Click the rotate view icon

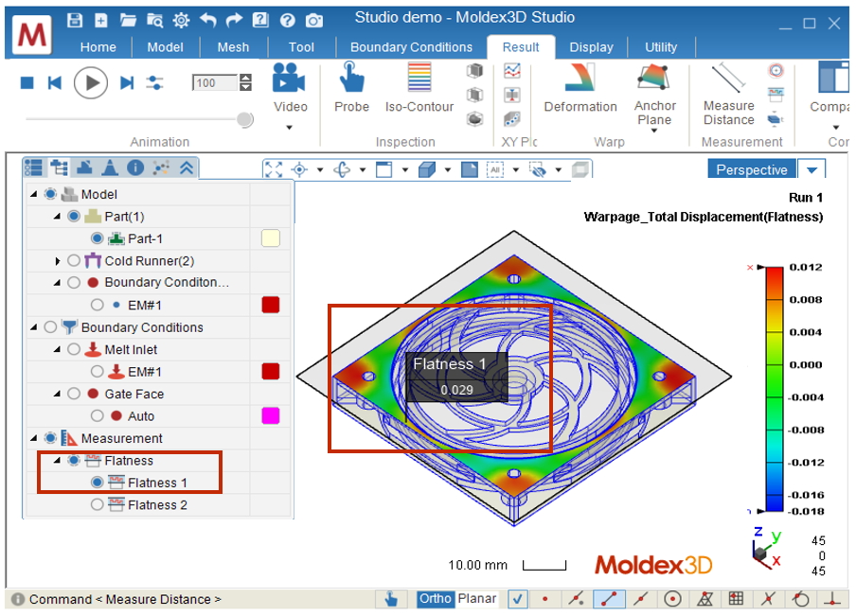342,169
